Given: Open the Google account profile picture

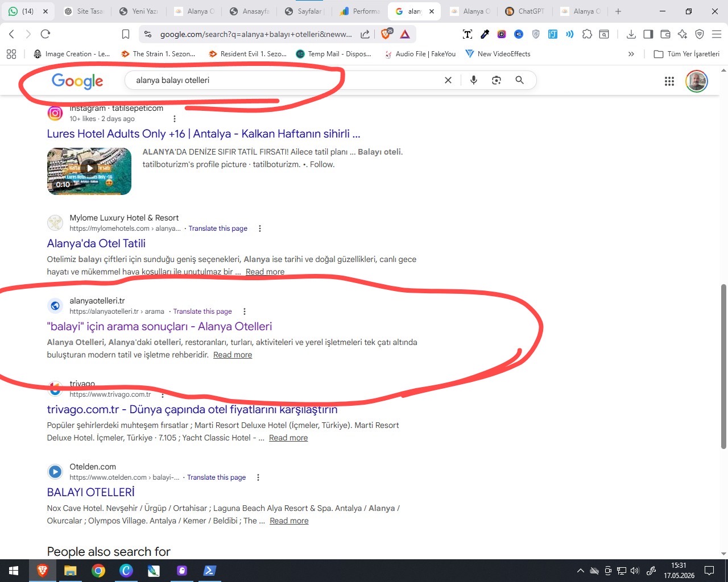Looking at the screenshot, I should [697, 81].
